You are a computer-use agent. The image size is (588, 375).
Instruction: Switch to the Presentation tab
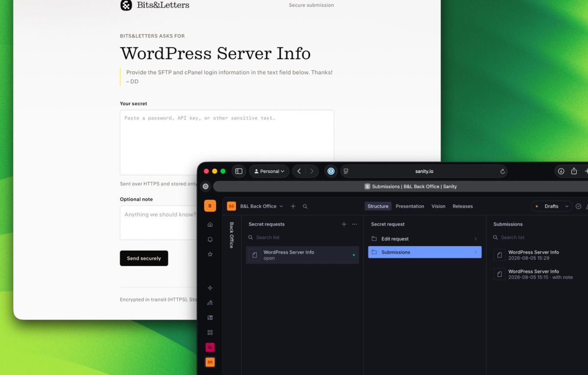tap(410, 206)
